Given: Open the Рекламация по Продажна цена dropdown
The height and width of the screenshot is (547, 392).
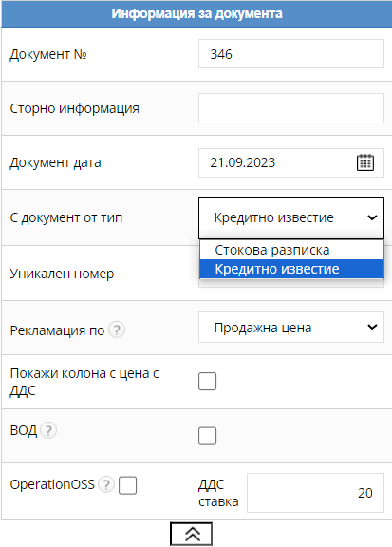Looking at the screenshot, I should [x=291, y=328].
